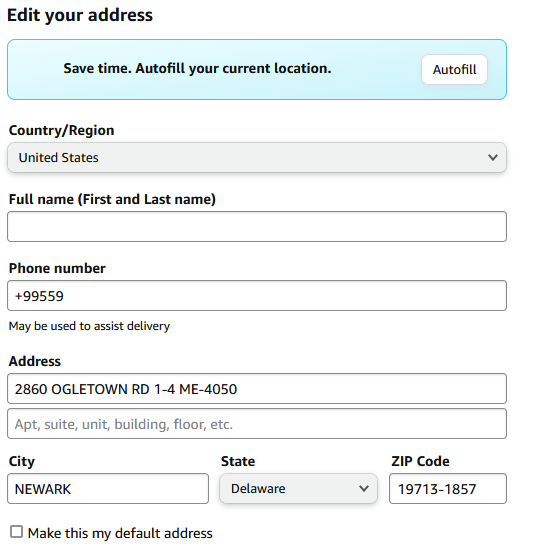Click the Autofill button
Image resolution: width=534 pixels, height=550 pixels.
pos(454,69)
